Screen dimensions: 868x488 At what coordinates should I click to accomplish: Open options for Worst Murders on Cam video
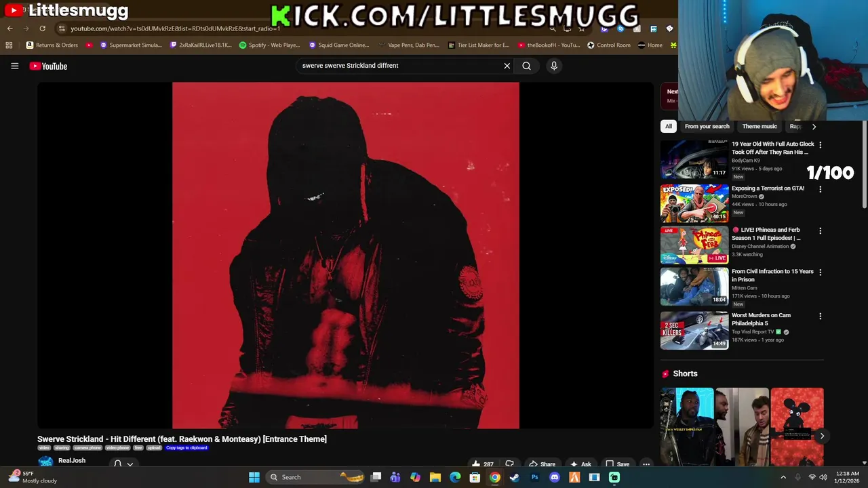click(820, 317)
